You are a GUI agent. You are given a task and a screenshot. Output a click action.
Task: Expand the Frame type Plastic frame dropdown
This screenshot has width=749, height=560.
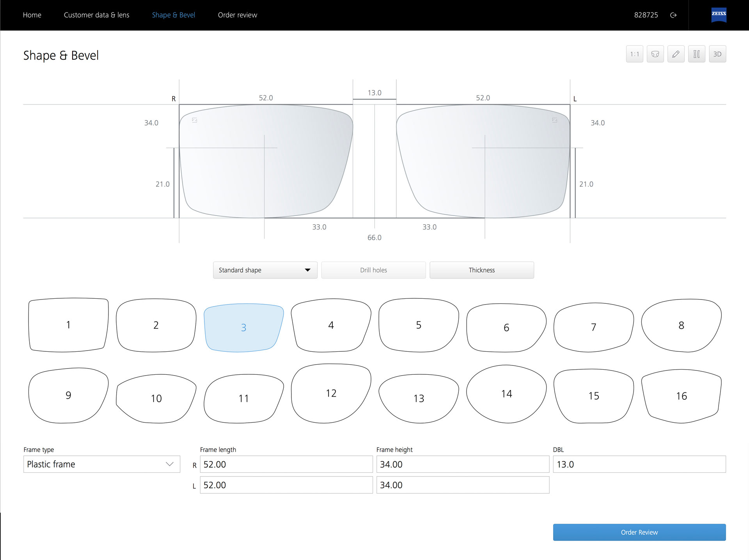[x=102, y=464]
